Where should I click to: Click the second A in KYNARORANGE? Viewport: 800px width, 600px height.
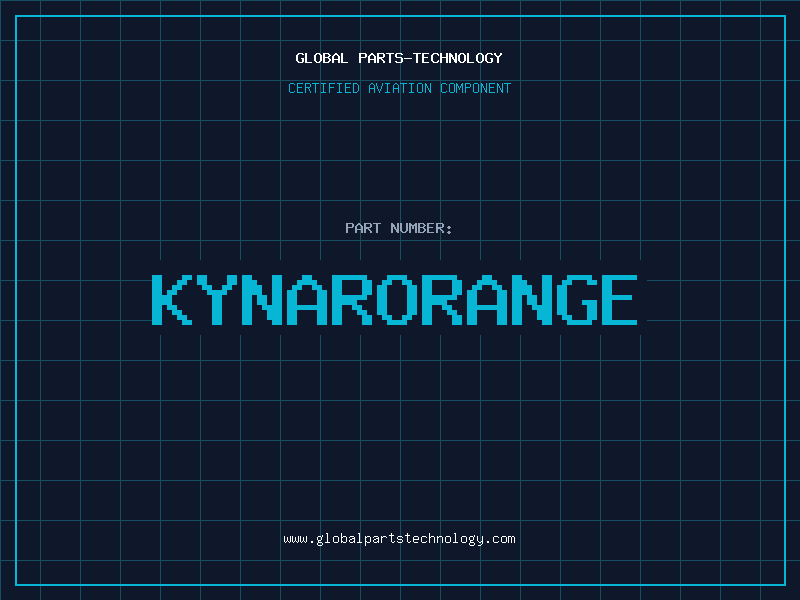[483, 299]
